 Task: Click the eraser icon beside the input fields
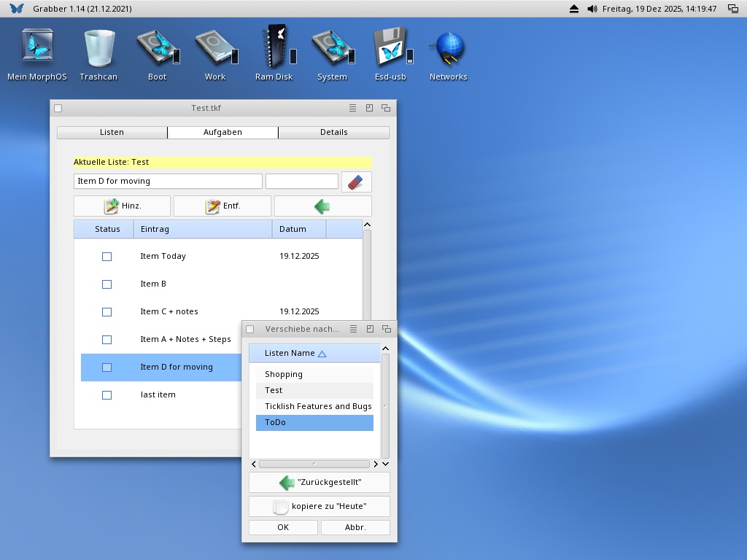pyautogui.click(x=356, y=182)
